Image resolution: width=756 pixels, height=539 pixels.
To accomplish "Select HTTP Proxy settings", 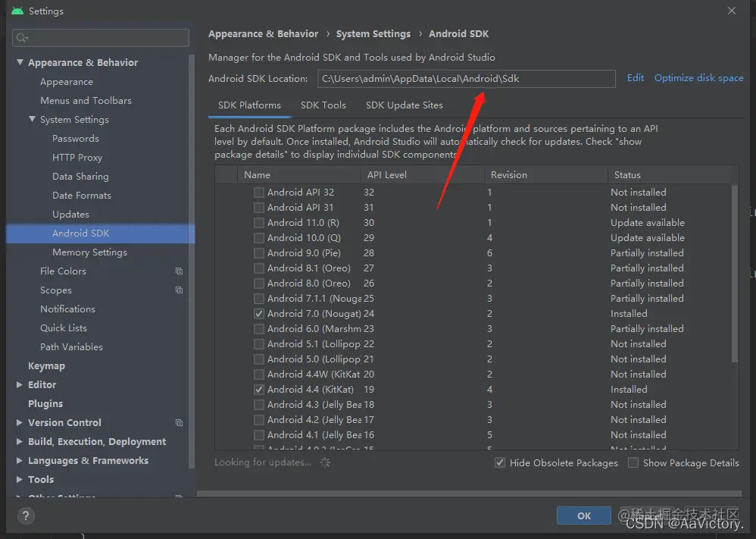I will (x=77, y=158).
